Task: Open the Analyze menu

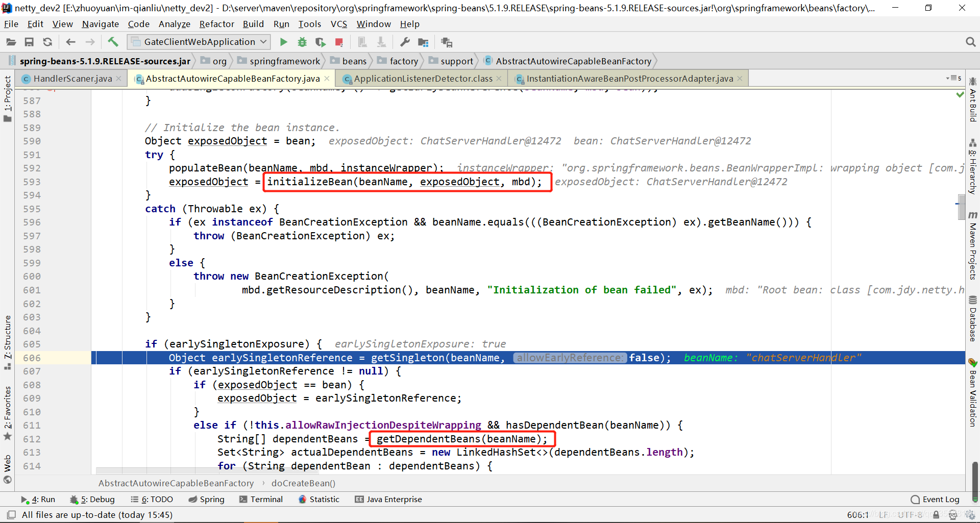Action: pos(175,24)
